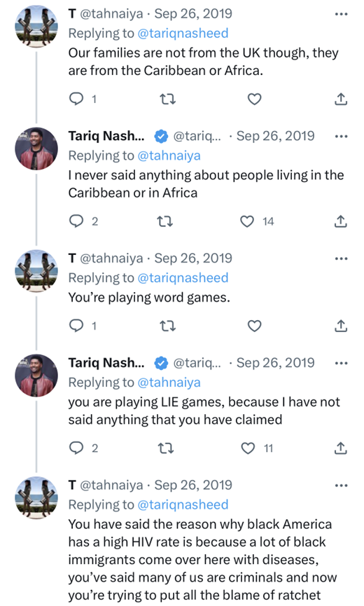Retweet the 'I never said anything' tweet
Screen dimensions: 364x606
pos(164,222)
